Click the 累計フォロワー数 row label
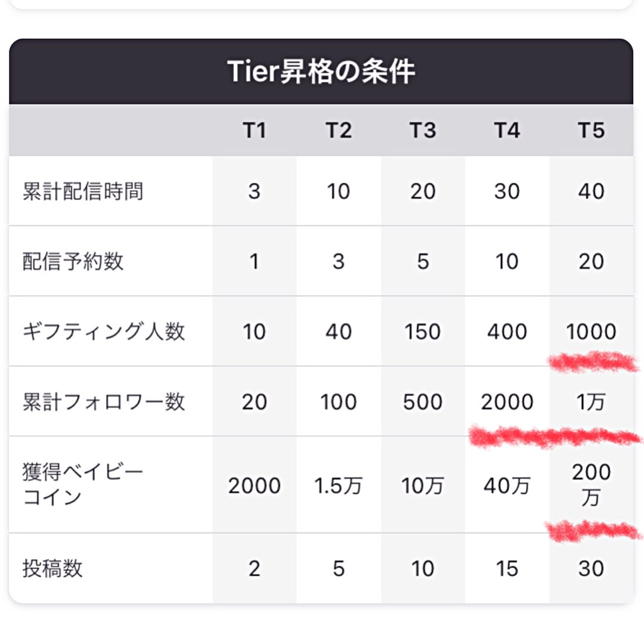 pos(104,402)
